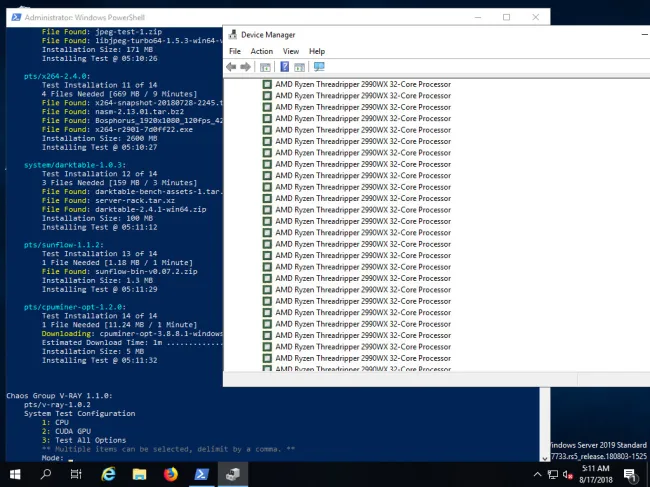Image resolution: width=650 pixels, height=487 pixels.
Task: Open Help via the blue question mark icon
Action: click(x=284, y=67)
